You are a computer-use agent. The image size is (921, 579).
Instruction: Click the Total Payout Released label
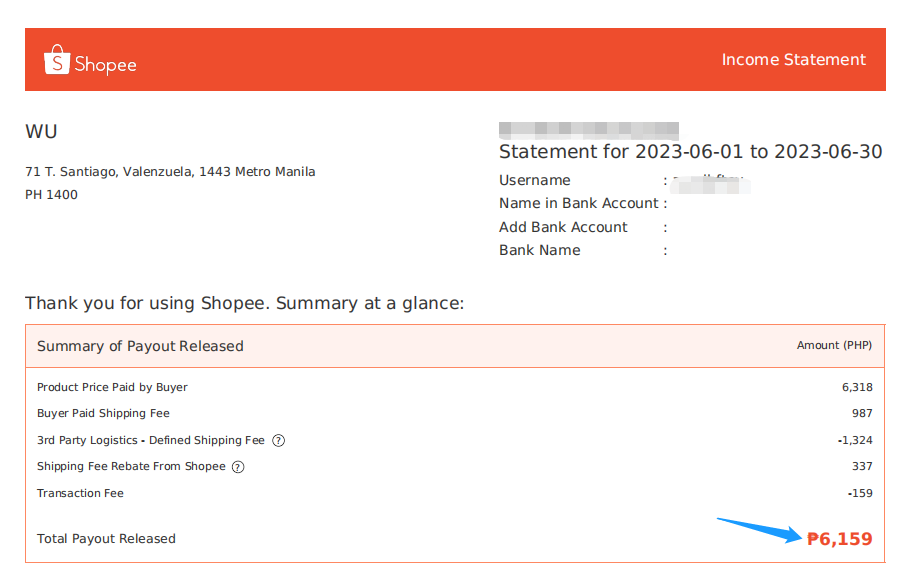click(106, 538)
